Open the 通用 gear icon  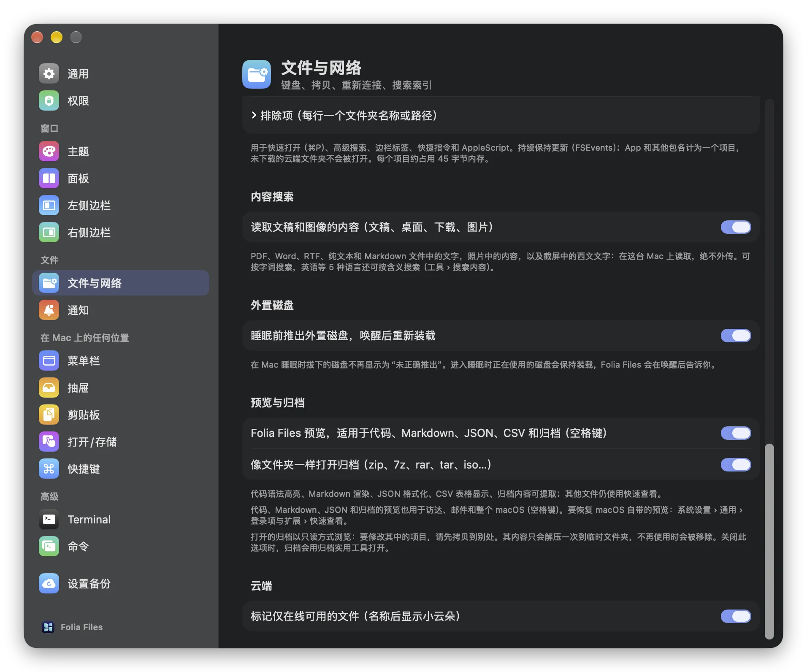coord(49,74)
